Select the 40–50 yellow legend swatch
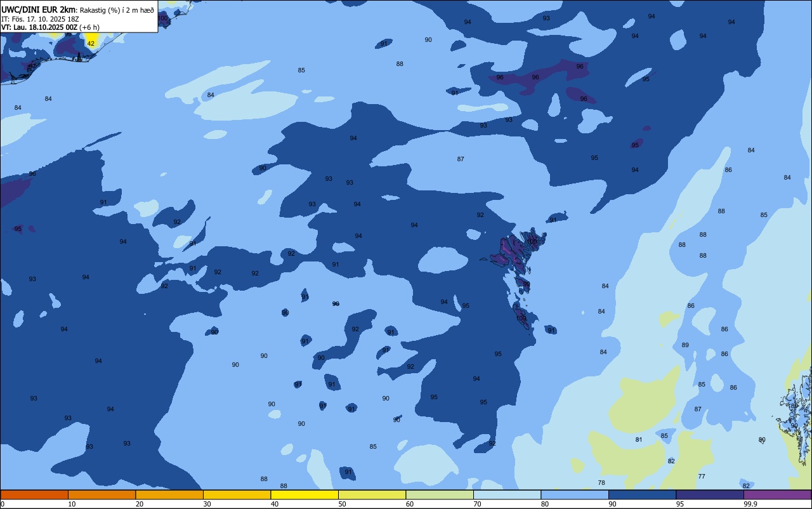 point(304,494)
